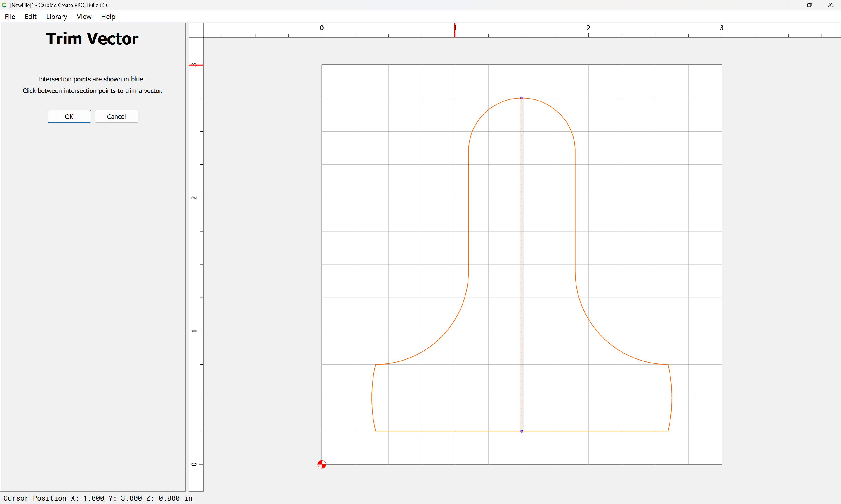Trim the right straight vertical edge
The image size is (841, 504).
click(x=575, y=211)
